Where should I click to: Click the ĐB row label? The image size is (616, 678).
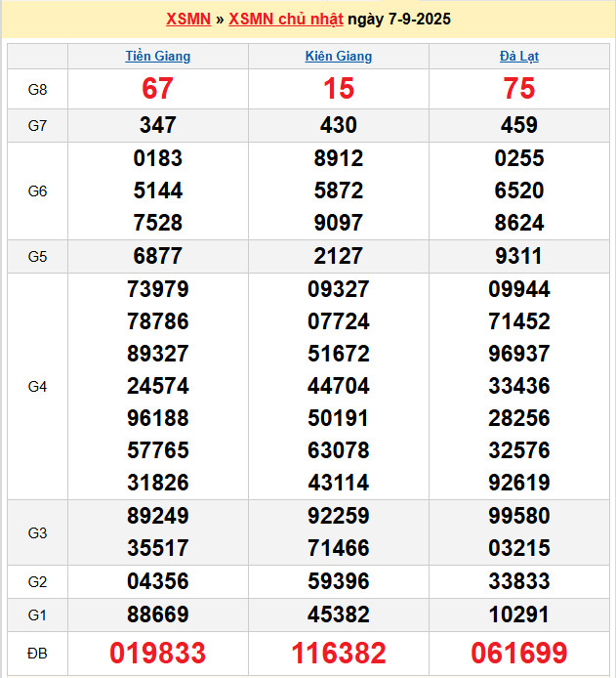tap(37, 654)
